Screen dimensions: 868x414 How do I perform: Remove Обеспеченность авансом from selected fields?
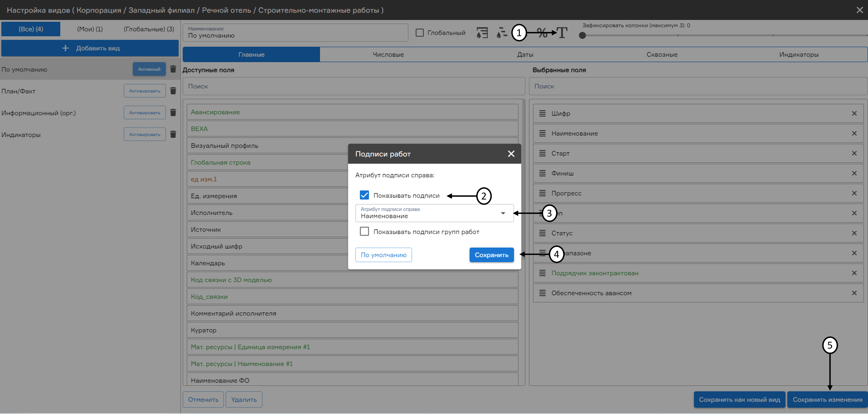854,293
